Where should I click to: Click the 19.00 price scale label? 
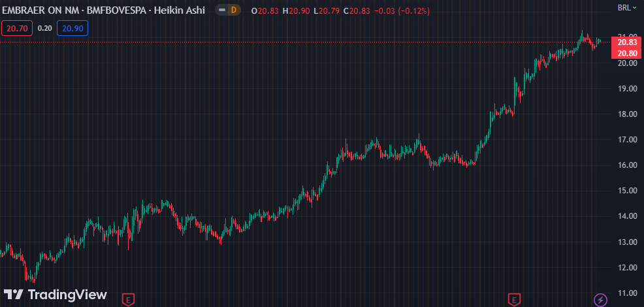[x=628, y=88]
